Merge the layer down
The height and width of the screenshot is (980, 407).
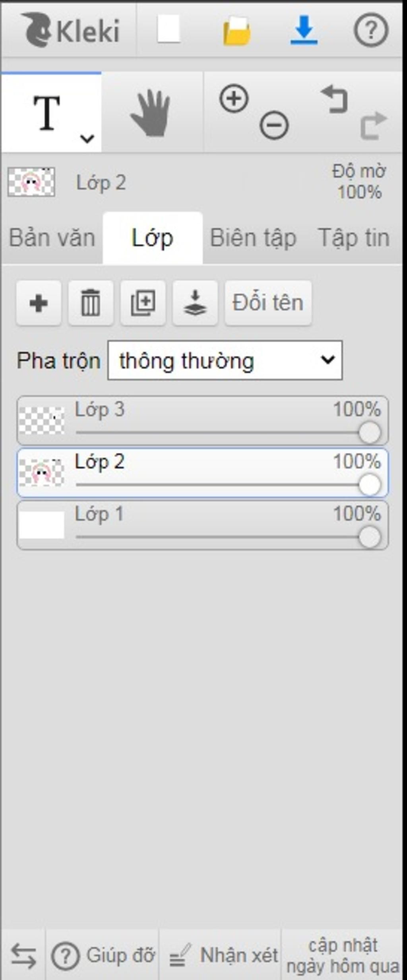coord(195,303)
